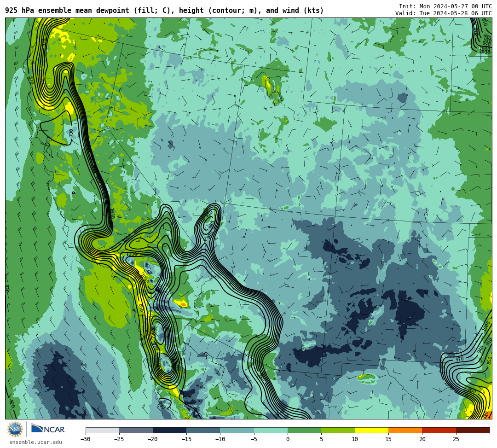Click the -10 to -5 teal swatch
497x448 pixels.
237,431
